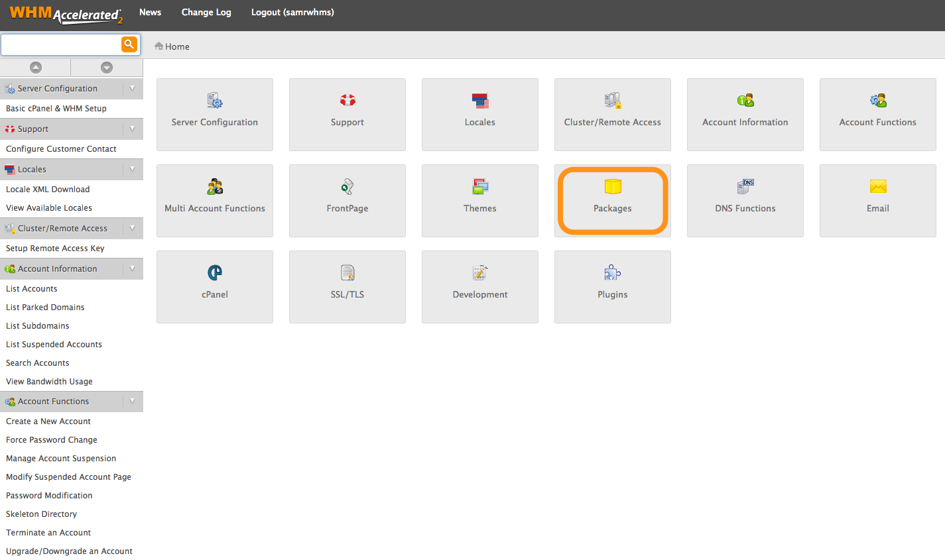
Task: Open the Support lifebuoy tile
Action: click(x=347, y=115)
